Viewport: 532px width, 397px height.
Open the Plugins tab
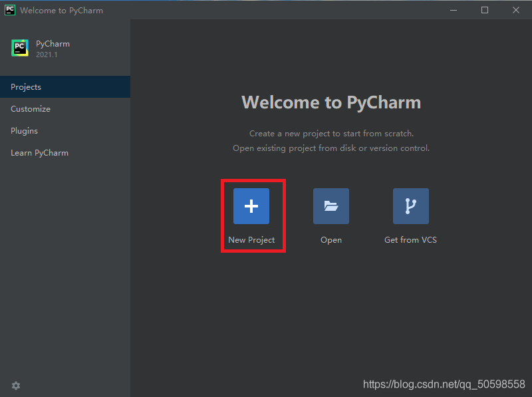click(65, 131)
